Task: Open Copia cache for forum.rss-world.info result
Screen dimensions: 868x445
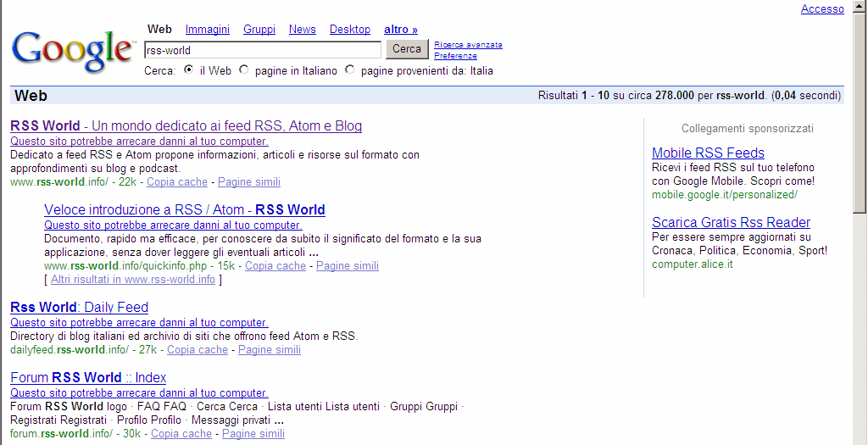Action: point(181,434)
